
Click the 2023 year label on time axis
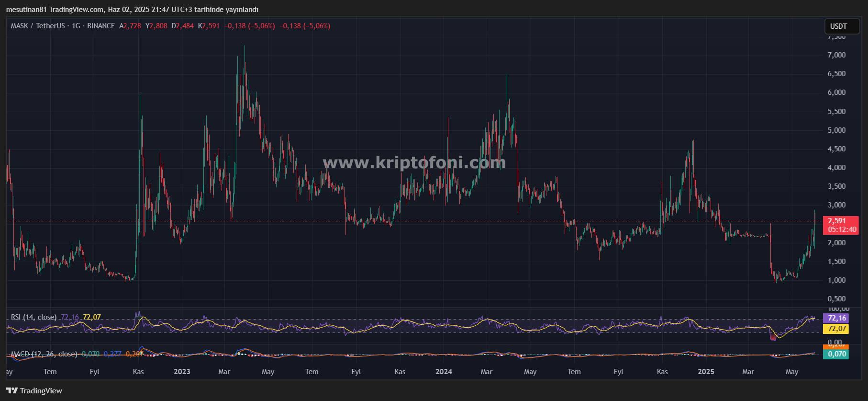[x=182, y=372]
